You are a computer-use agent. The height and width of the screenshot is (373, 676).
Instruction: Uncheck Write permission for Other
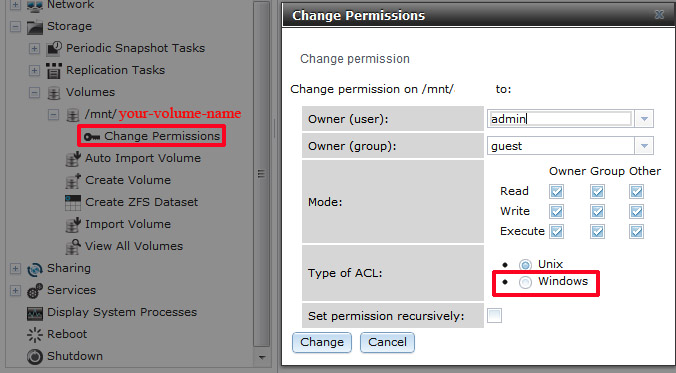[x=636, y=211]
